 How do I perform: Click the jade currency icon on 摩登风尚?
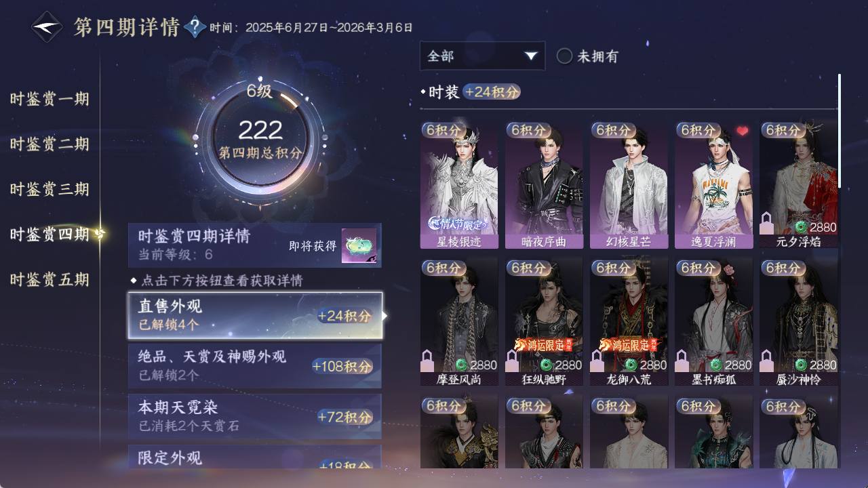tap(461, 365)
